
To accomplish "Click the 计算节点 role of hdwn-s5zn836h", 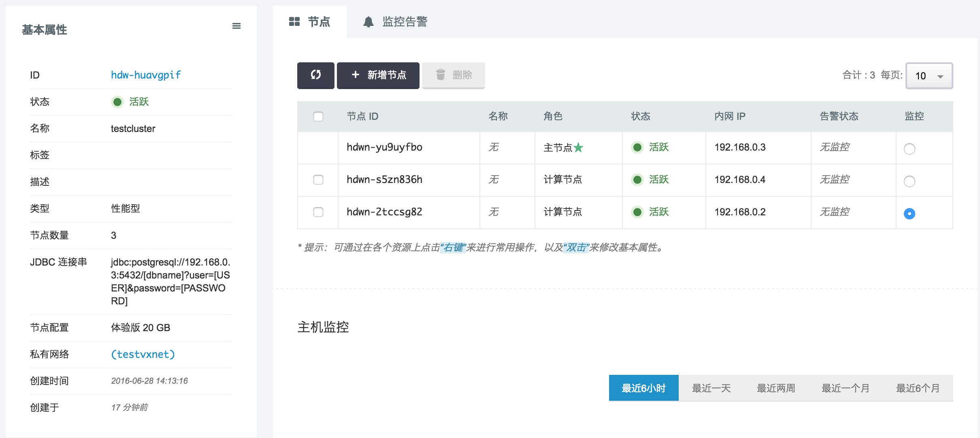I will coord(563,180).
